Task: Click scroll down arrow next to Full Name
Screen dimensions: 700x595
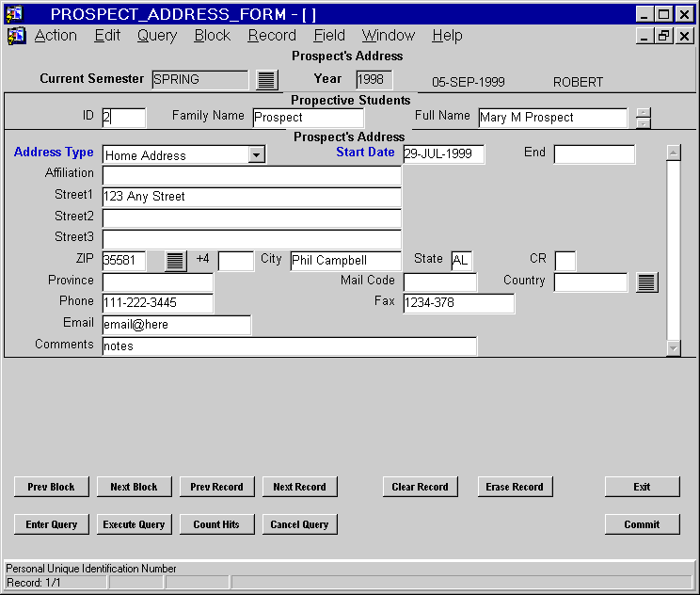Action: pos(644,123)
